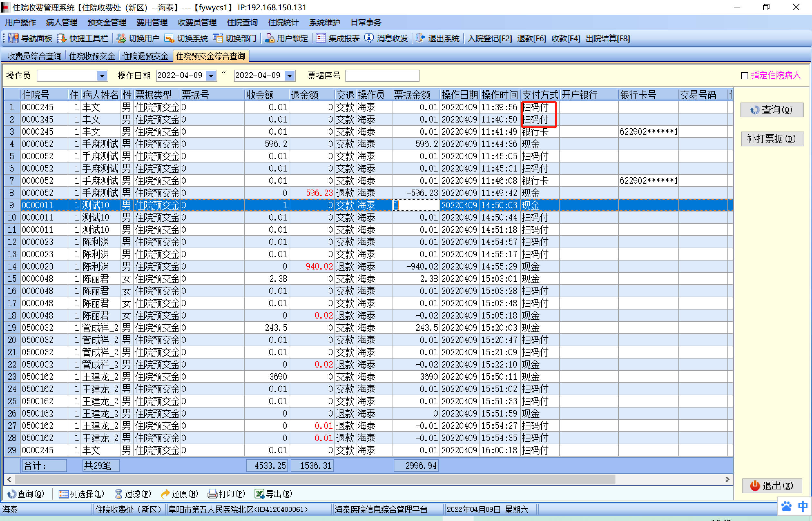Image resolution: width=812 pixels, height=521 pixels.
Task: Open the 预交金管理 menu
Action: coord(106,22)
